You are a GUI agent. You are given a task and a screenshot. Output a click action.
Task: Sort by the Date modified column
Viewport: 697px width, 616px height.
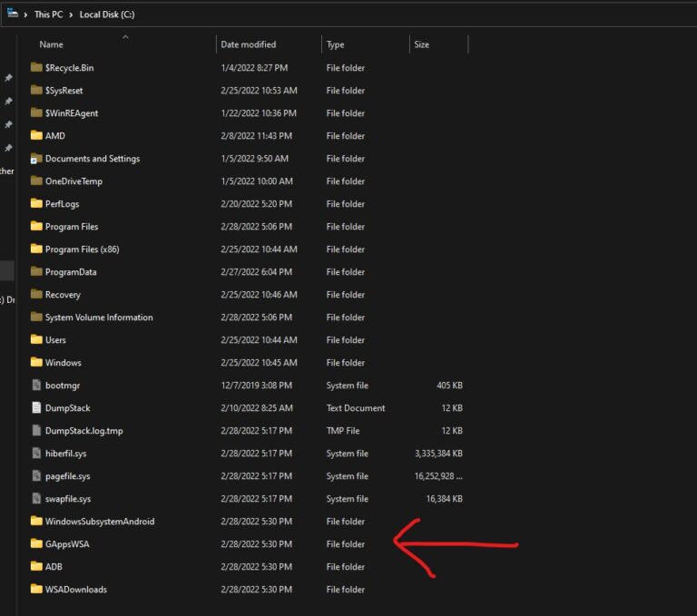(249, 44)
